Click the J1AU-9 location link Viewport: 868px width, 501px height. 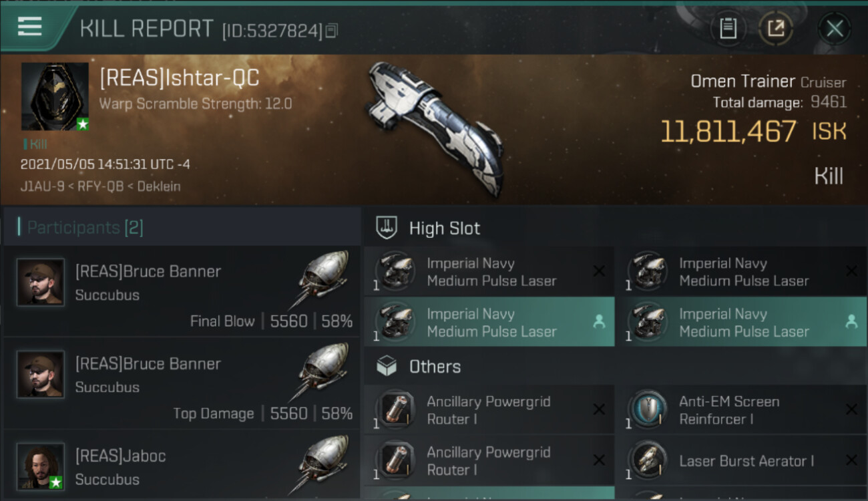coord(37,186)
